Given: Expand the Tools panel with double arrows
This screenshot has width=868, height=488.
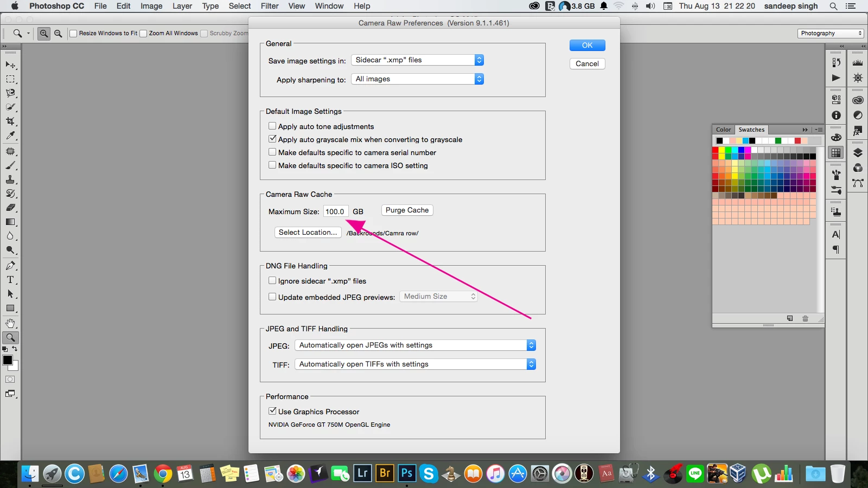Looking at the screenshot, I should [x=5, y=47].
